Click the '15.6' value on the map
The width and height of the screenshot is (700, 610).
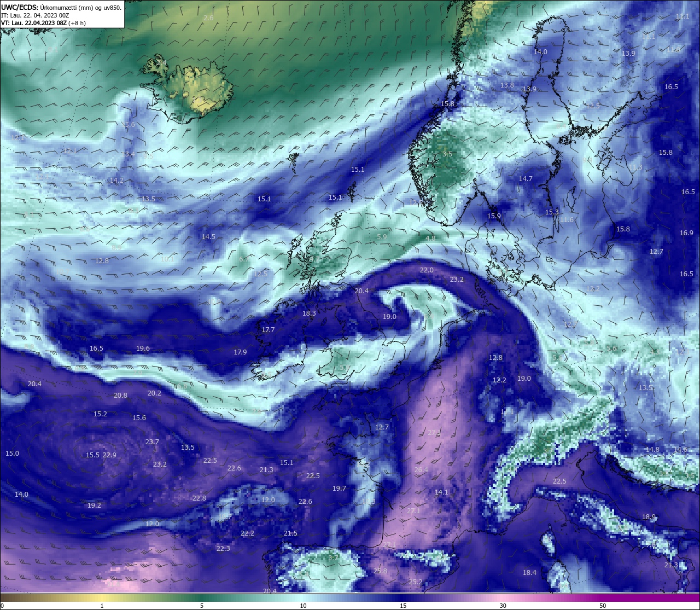tap(139, 418)
